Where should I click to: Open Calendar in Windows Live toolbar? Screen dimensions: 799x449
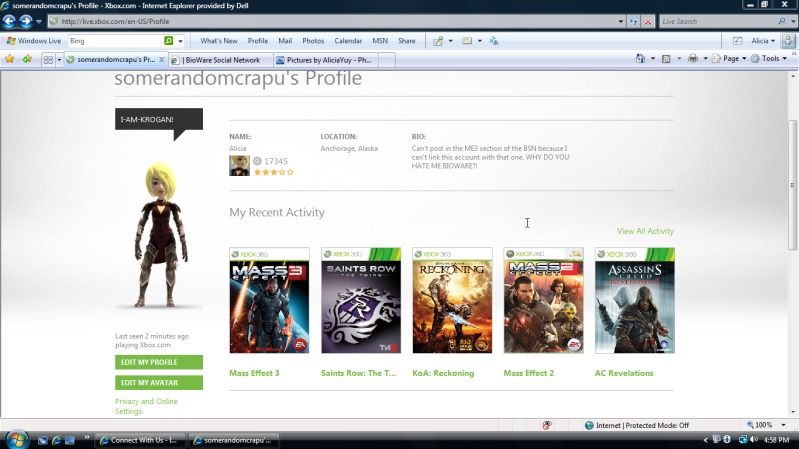point(348,41)
